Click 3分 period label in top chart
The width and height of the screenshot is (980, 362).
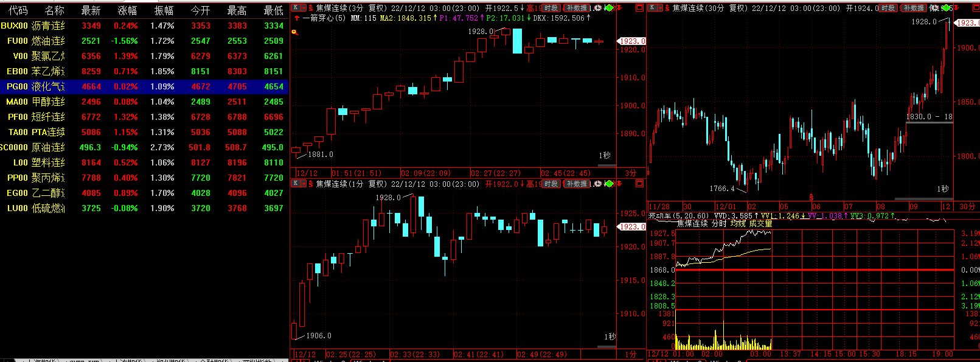(630, 173)
